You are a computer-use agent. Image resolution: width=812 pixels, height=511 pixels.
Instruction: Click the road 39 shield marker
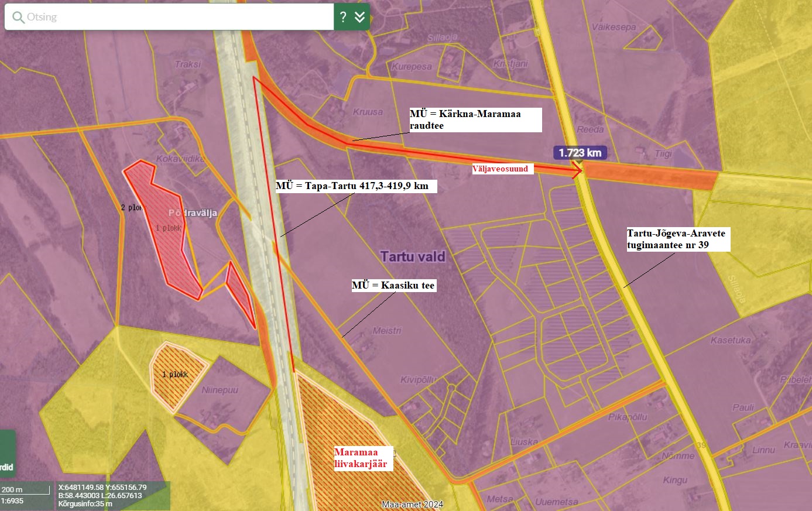tap(701, 445)
